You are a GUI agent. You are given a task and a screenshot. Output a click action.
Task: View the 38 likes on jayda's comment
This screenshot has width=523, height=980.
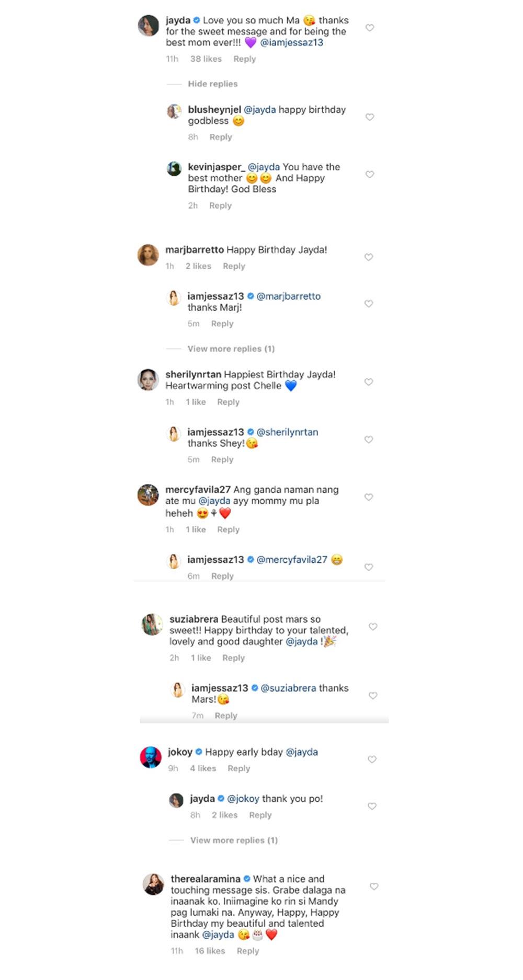[206, 59]
